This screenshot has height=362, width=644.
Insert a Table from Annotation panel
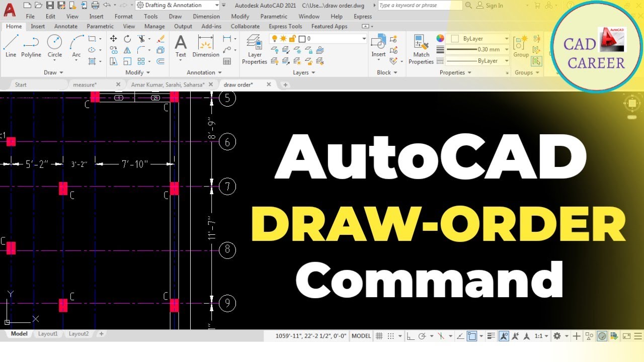[x=227, y=61]
